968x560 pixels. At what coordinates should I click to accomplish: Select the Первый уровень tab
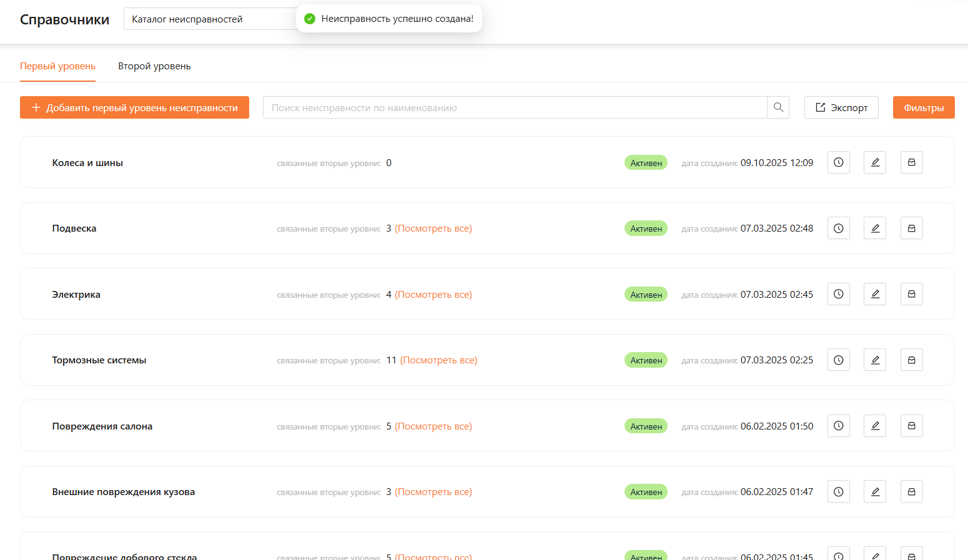click(x=57, y=66)
